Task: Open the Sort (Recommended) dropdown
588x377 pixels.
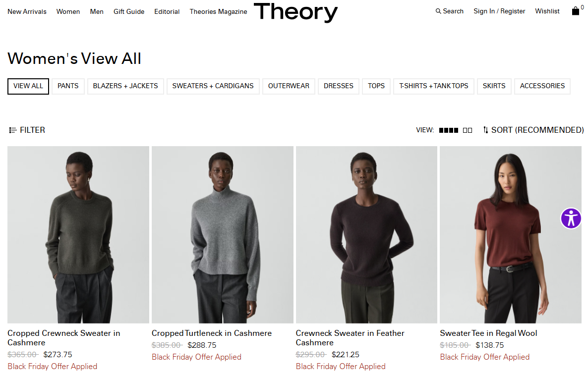Action: tap(533, 130)
